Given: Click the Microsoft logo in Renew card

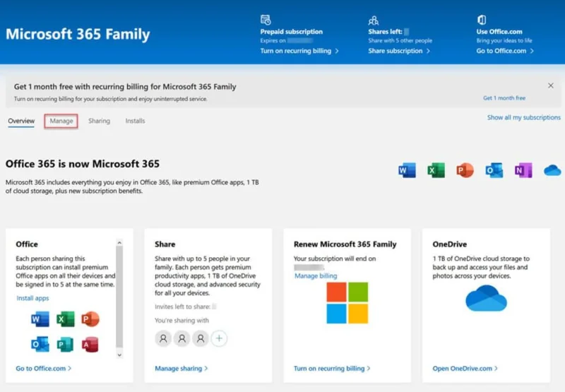Looking at the screenshot, I should tap(347, 302).
